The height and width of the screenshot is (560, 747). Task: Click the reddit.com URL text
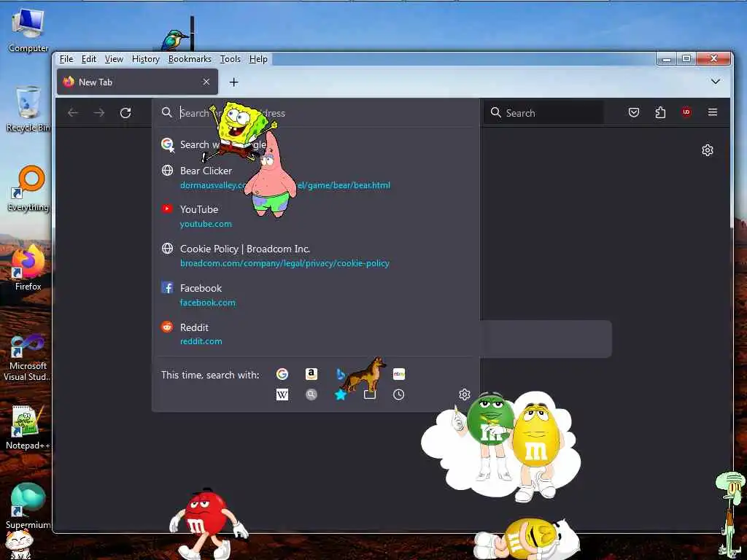click(201, 341)
